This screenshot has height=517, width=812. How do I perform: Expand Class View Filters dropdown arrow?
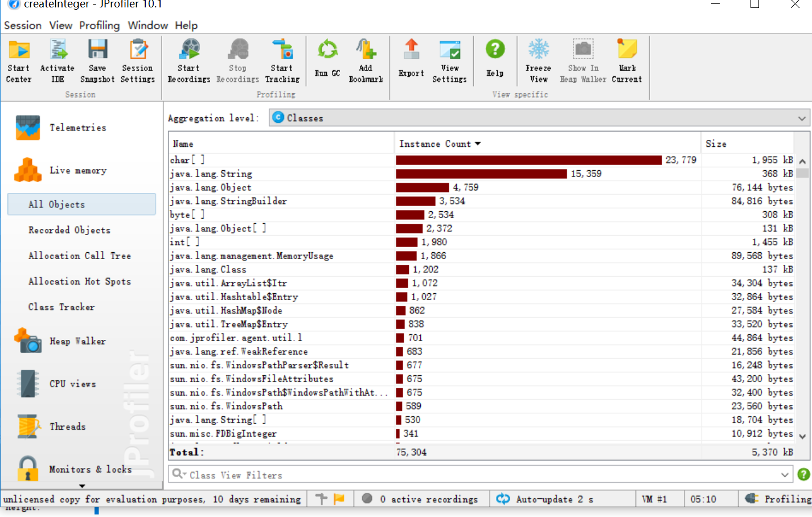(785, 474)
